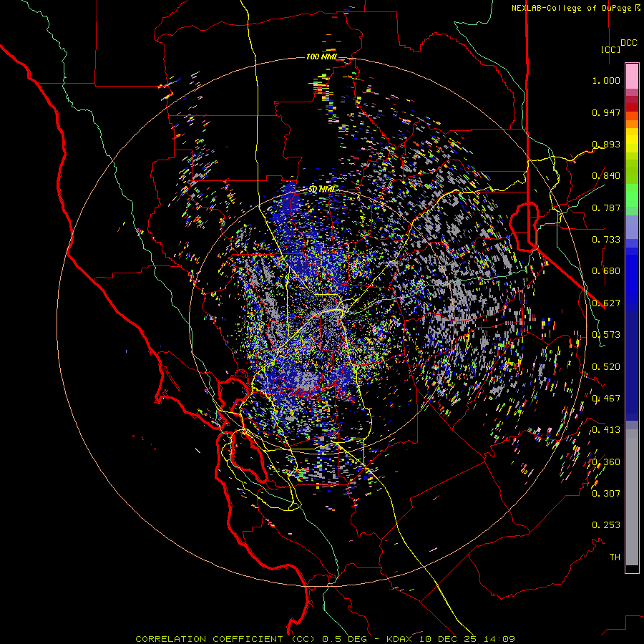Click the 0.947 scale value
This screenshot has height=644, width=644.
click(x=606, y=112)
